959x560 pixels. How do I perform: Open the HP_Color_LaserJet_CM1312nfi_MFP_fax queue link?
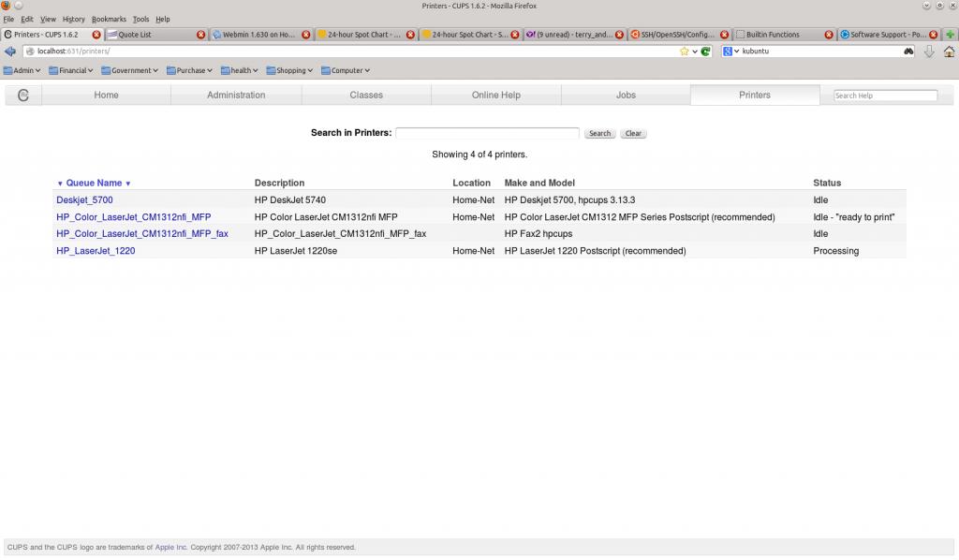click(x=142, y=233)
